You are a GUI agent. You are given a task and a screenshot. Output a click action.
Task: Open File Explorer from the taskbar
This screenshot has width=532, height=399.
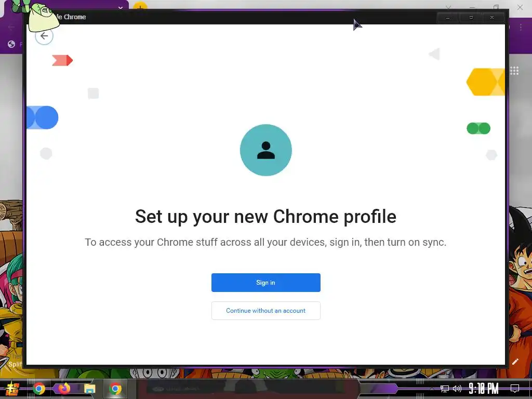89,389
